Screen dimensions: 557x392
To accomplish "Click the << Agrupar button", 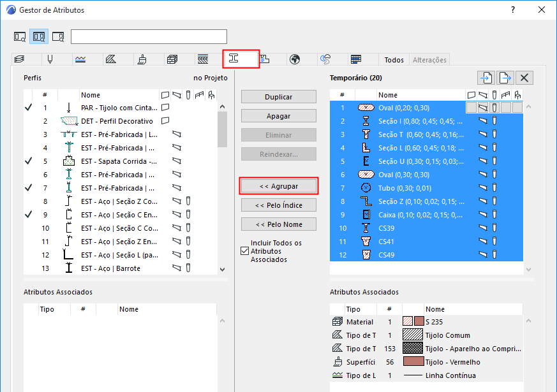I will [278, 186].
